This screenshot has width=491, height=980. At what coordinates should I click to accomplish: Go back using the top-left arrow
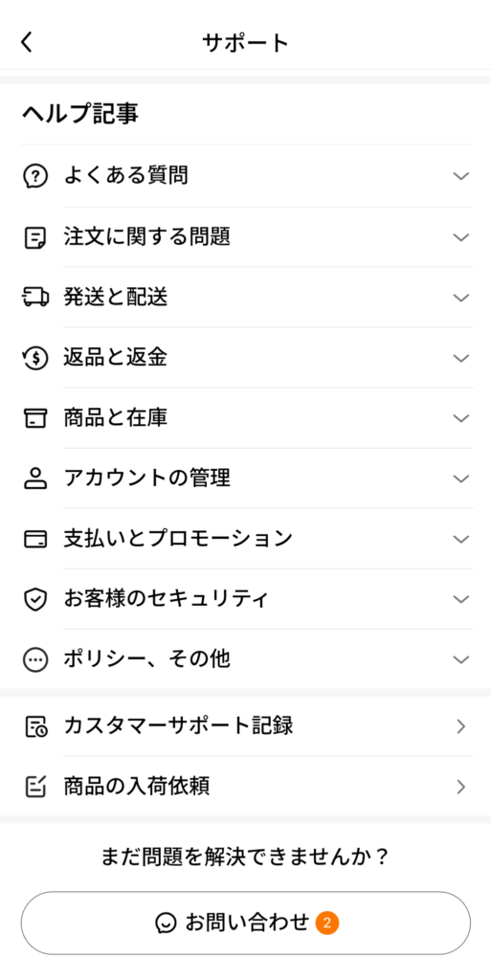pyautogui.click(x=26, y=42)
